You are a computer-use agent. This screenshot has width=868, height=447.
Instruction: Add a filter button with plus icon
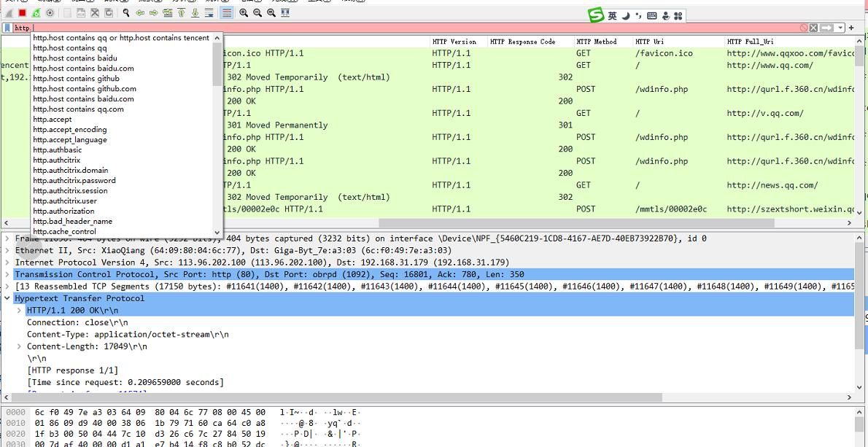click(x=851, y=28)
